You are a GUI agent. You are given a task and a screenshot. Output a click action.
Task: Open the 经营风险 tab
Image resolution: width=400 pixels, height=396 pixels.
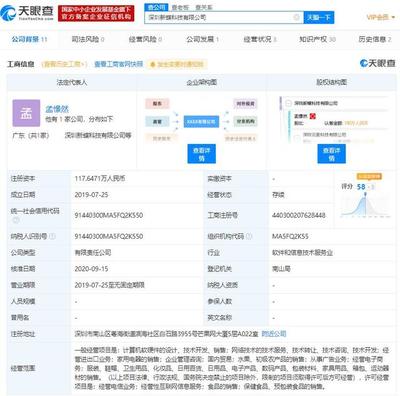coord(145,39)
